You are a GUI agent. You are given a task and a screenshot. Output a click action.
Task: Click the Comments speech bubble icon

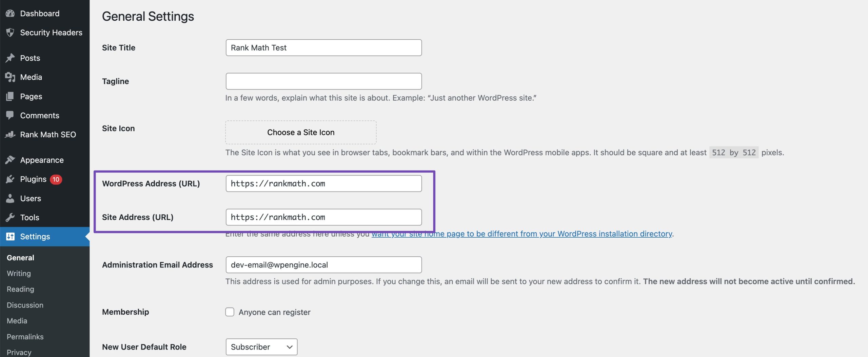pyautogui.click(x=10, y=115)
